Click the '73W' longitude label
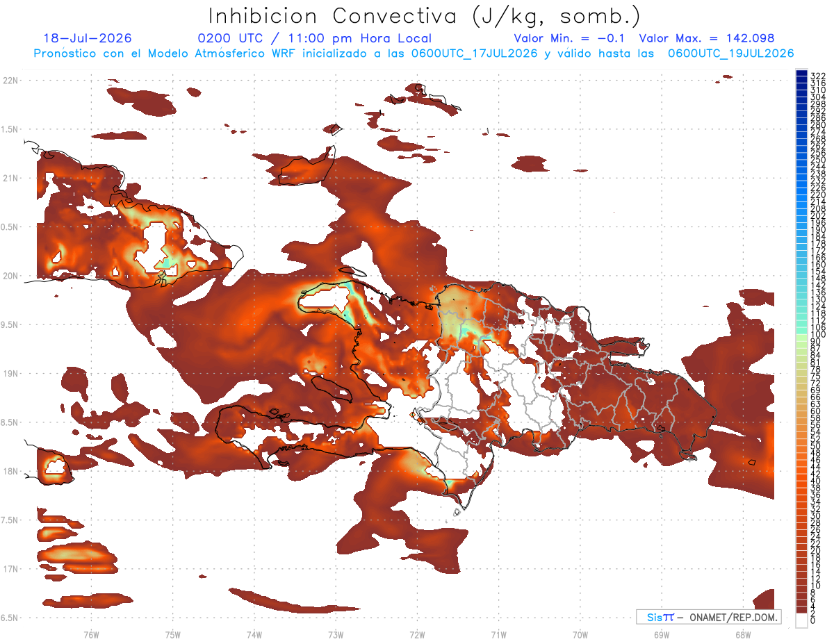Viewport: 834px width, 644px height. pyautogui.click(x=336, y=634)
